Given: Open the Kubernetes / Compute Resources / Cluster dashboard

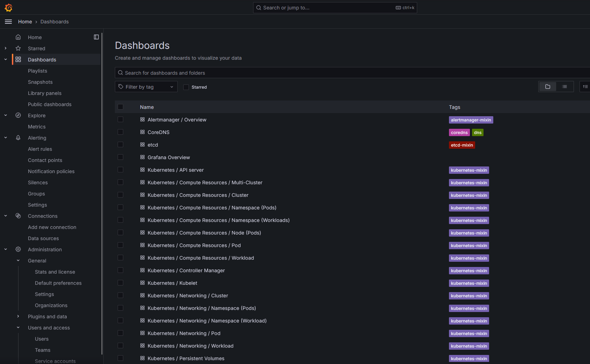Looking at the screenshot, I should (198, 195).
